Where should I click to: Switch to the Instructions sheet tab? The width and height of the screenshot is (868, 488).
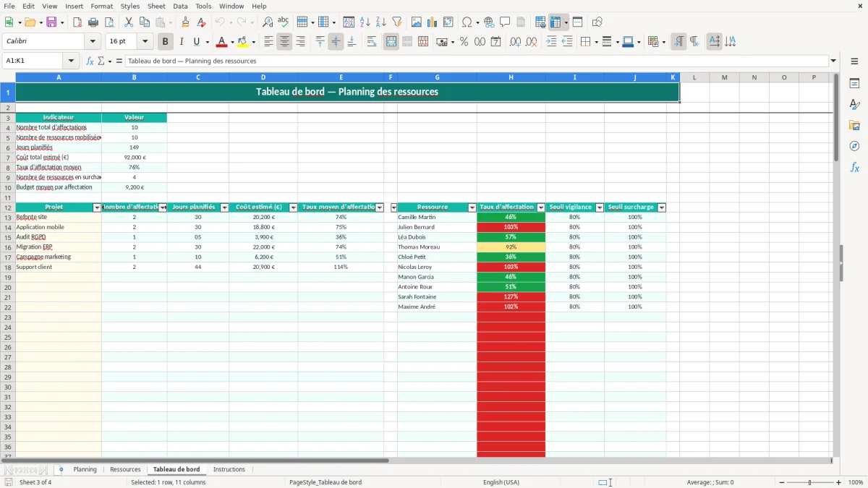point(229,470)
